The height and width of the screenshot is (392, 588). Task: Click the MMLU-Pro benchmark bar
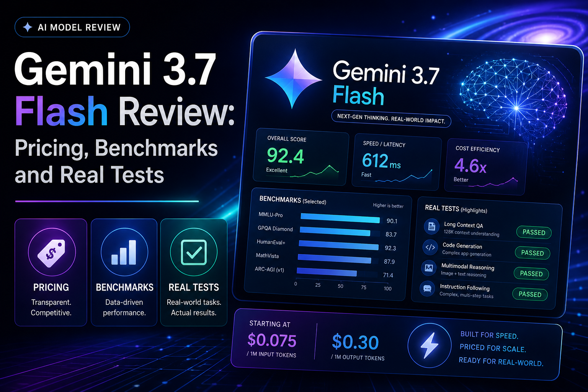[x=340, y=218]
